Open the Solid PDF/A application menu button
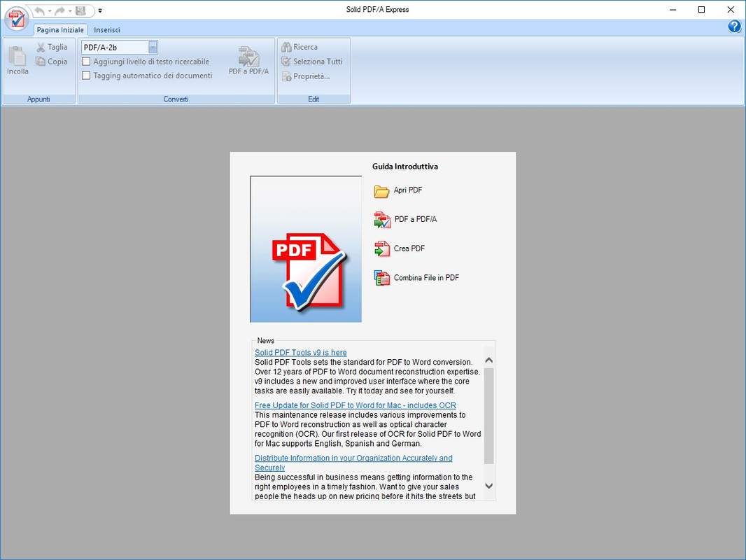Image resolution: width=746 pixels, height=560 pixels. 17,19
